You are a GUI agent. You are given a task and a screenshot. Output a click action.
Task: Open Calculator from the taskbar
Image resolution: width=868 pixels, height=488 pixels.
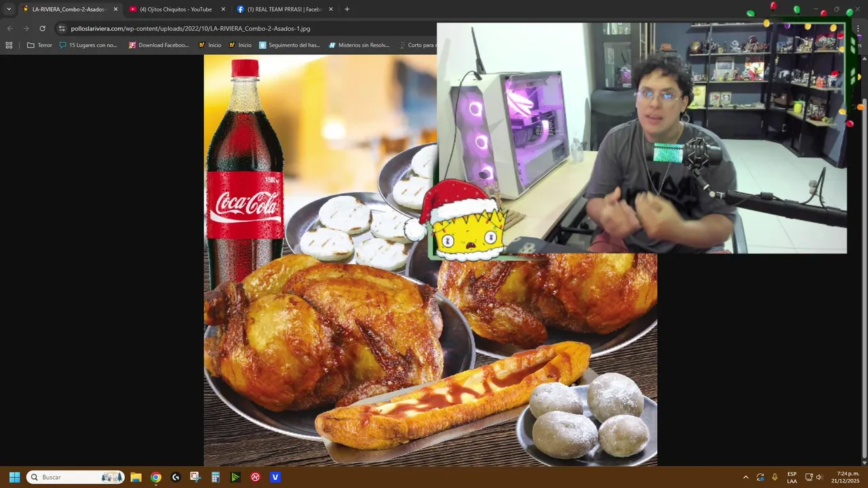click(x=216, y=477)
